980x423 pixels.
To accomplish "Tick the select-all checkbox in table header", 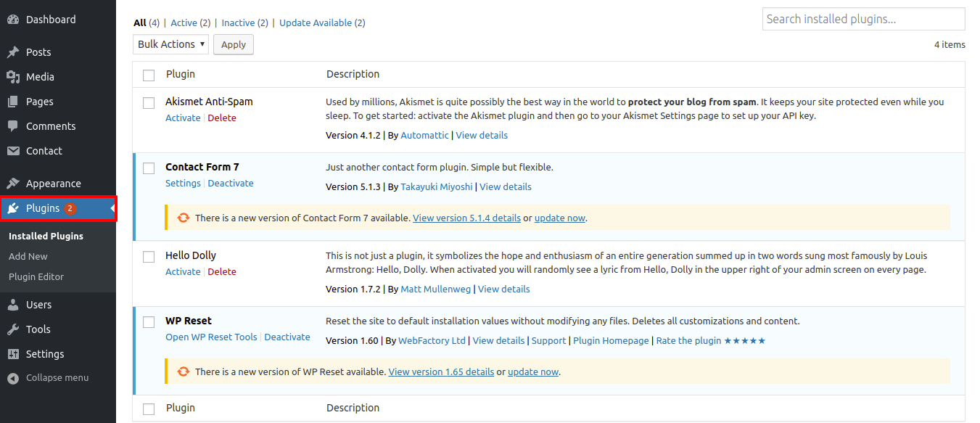I will 149,75.
